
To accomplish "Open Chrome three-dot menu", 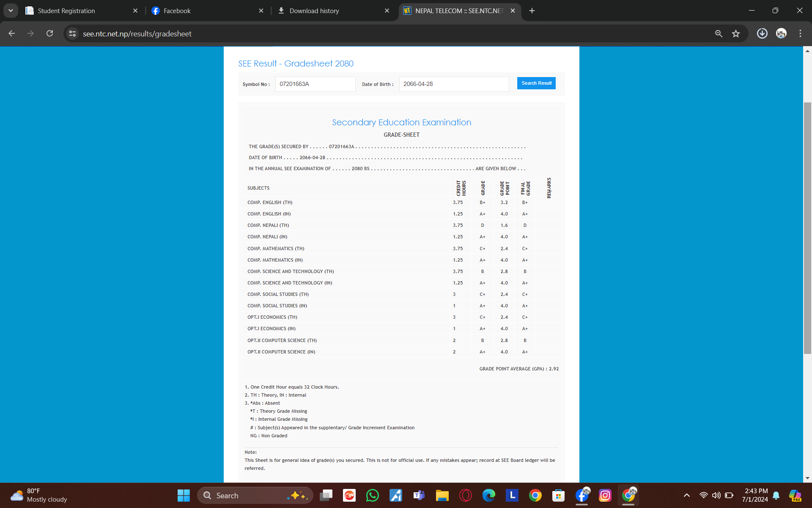I will [800, 33].
